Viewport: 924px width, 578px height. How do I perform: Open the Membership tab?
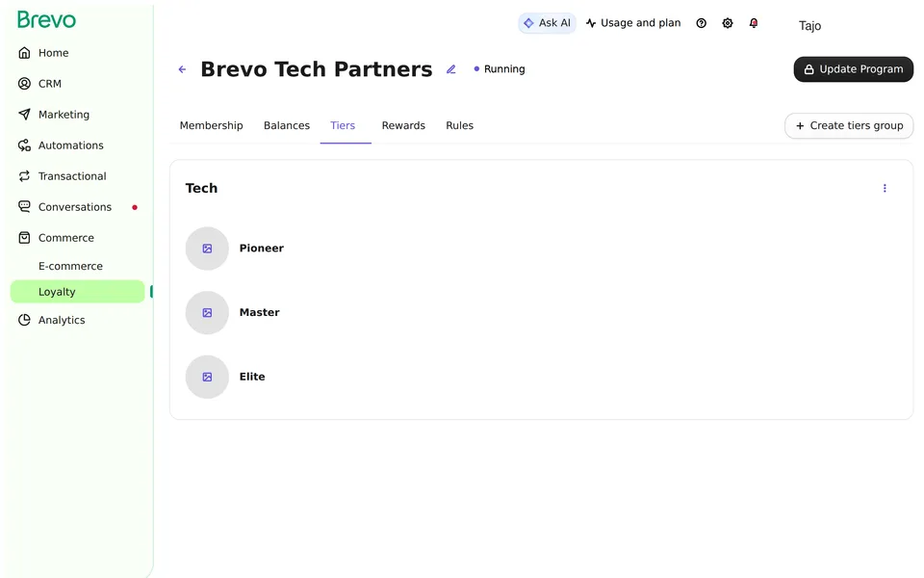(x=211, y=125)
